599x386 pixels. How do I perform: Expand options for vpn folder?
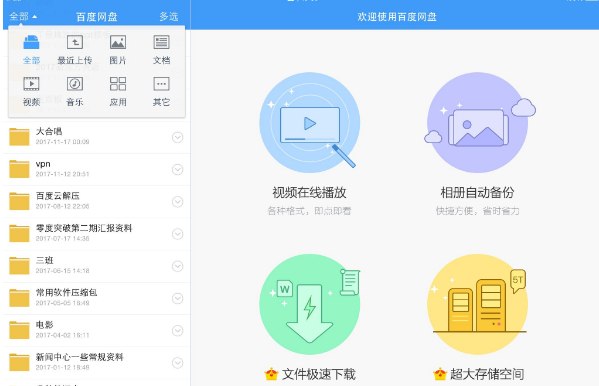point(178,169)
